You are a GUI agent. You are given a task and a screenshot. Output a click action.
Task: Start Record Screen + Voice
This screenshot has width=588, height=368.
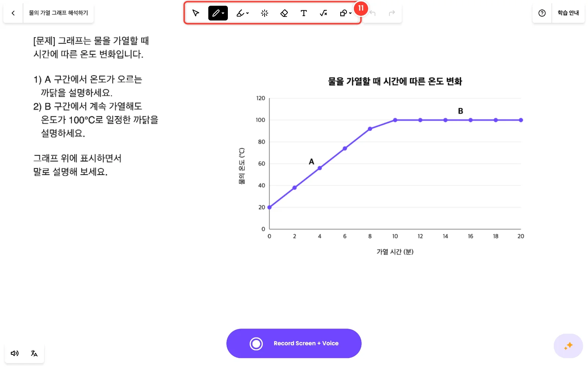(x=294, y=343)
